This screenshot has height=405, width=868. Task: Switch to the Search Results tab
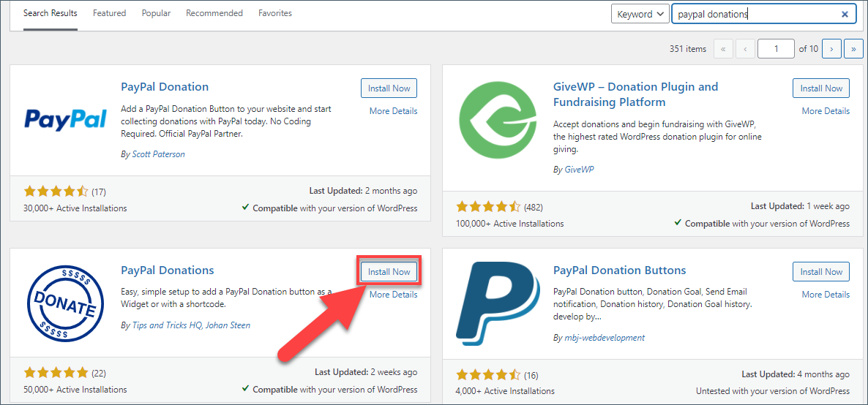pos(50,12)
